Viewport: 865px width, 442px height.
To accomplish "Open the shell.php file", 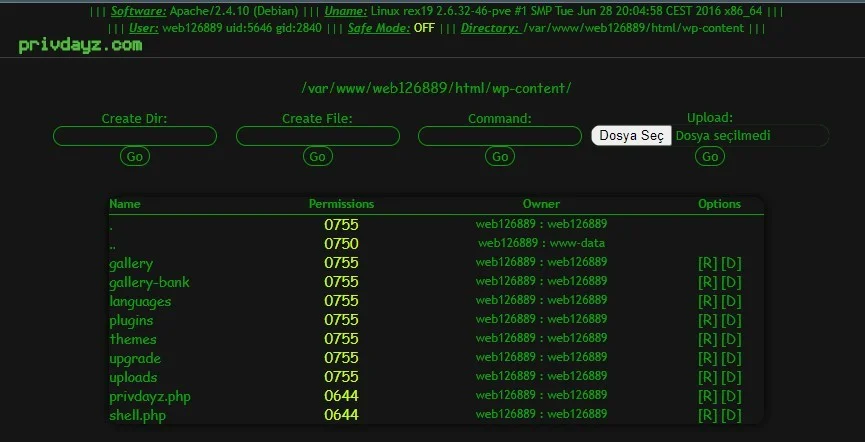I will click(x=137, y=416).
